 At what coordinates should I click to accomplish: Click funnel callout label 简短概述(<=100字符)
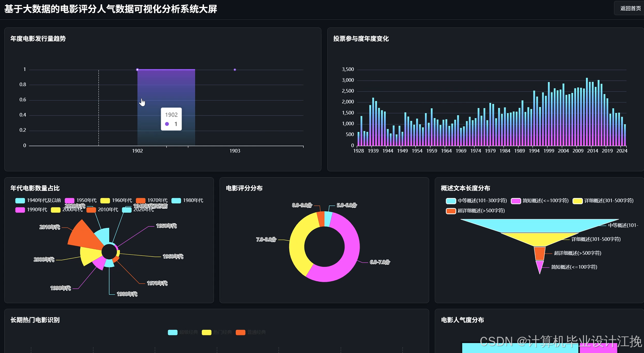point(574,267)
